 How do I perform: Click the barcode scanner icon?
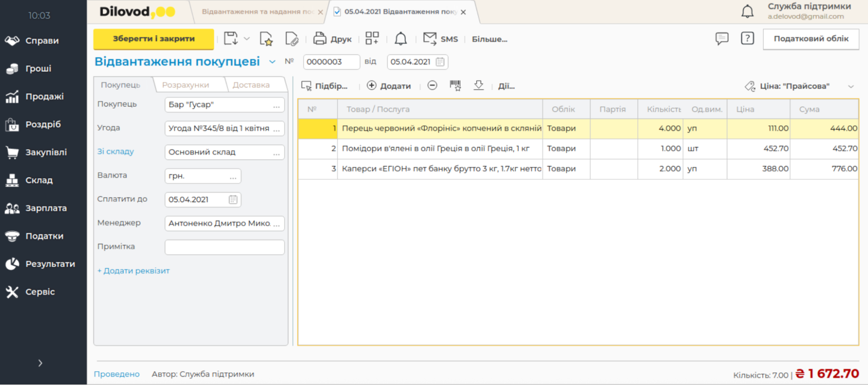(x=455, y=86)
